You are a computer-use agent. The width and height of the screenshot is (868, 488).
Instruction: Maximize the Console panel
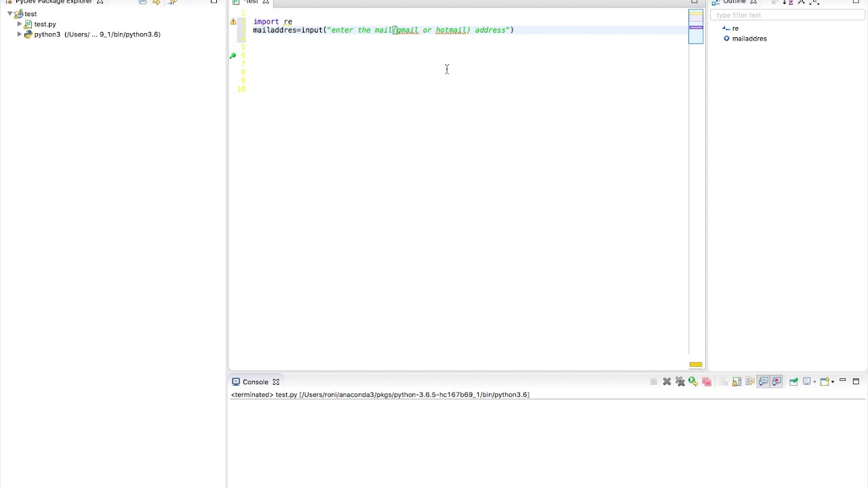(x=856, y=382)
